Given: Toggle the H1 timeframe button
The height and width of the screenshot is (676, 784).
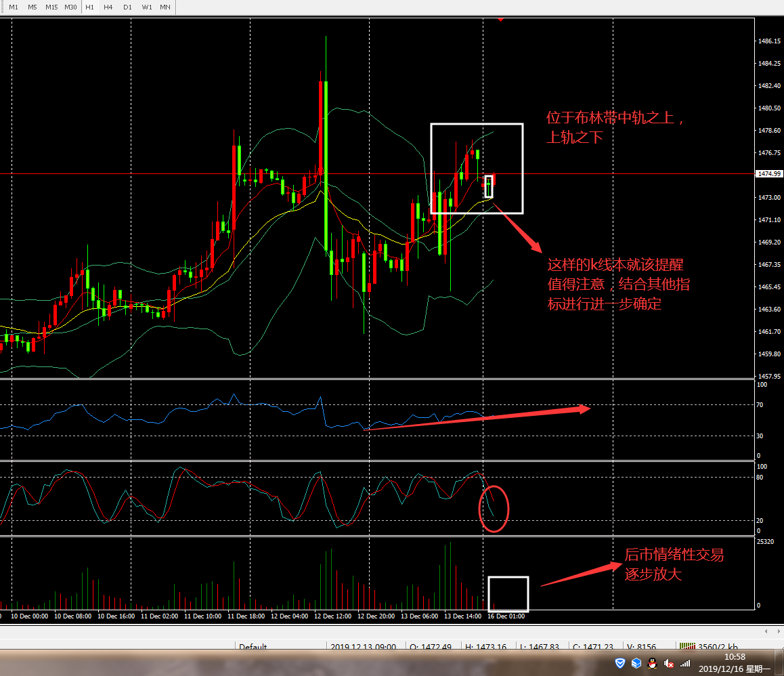Looking at the screenshot, I should coord(89,7).
